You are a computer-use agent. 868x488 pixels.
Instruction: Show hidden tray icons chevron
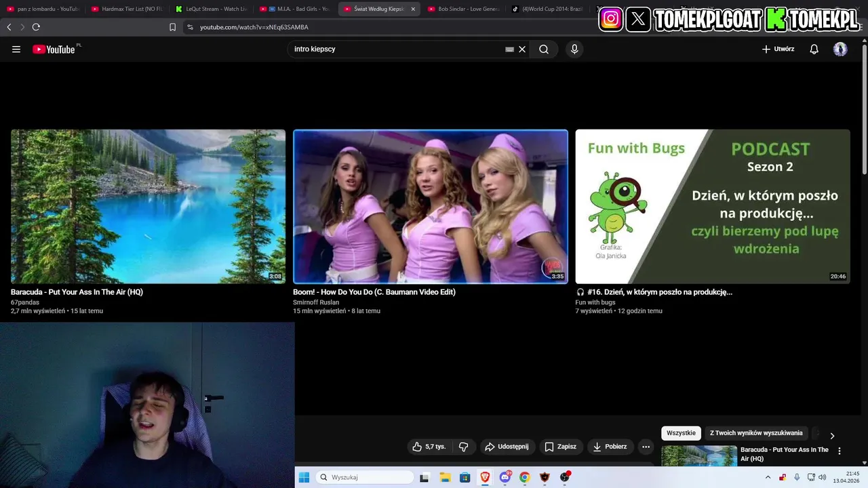pos(768,477)
